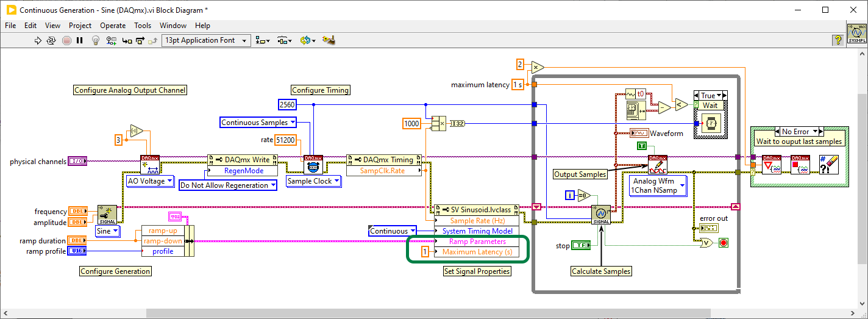Select the SIGNAL generate samples VI in loop
This screenshot has height=319, width=868.
tap(601, 214)
